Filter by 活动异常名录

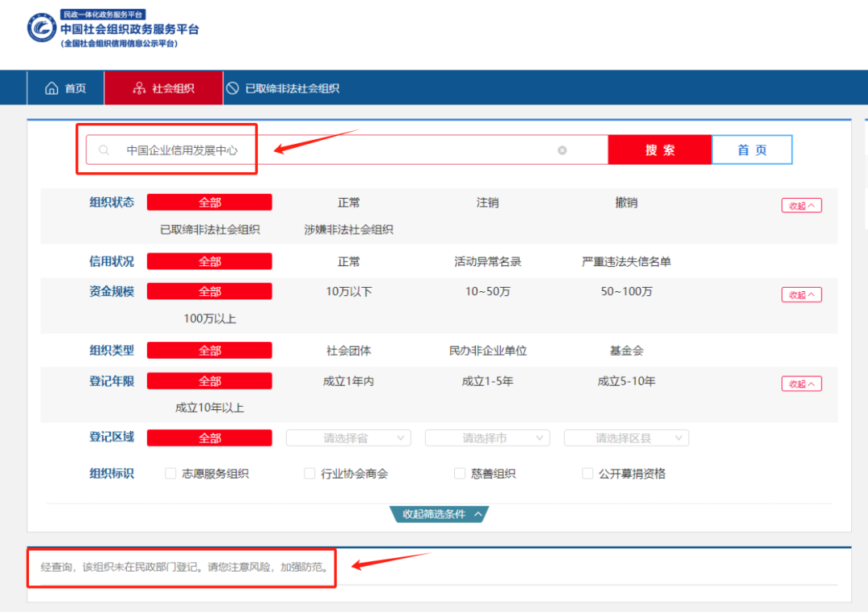pos(488,261)
